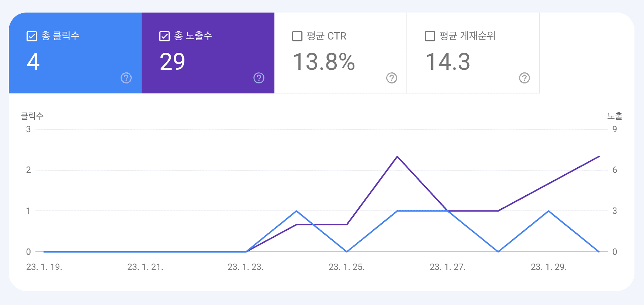644x305 pixels.
Task: Click the purple line's final rightmost endpoint
Action: coord(599,157)
